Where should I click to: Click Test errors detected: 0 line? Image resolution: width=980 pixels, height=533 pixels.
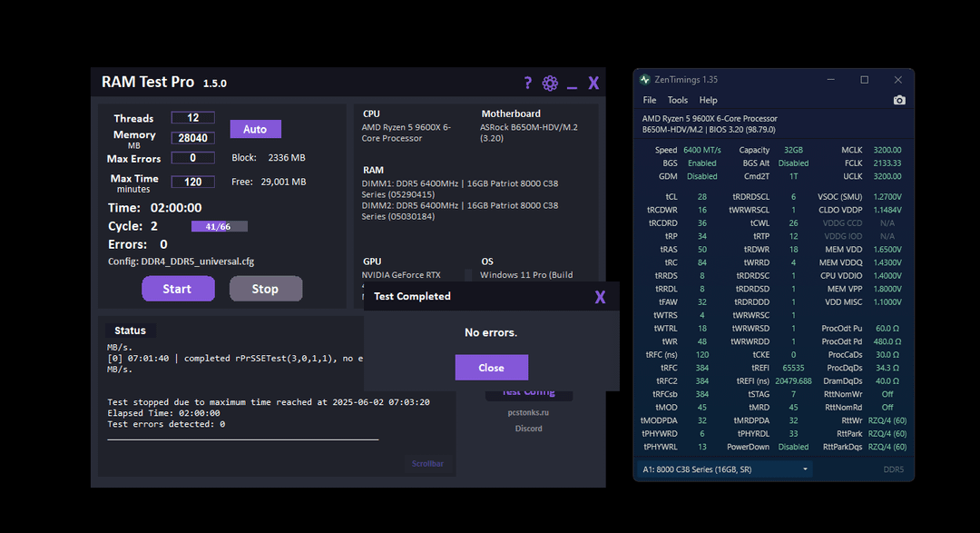166,424
